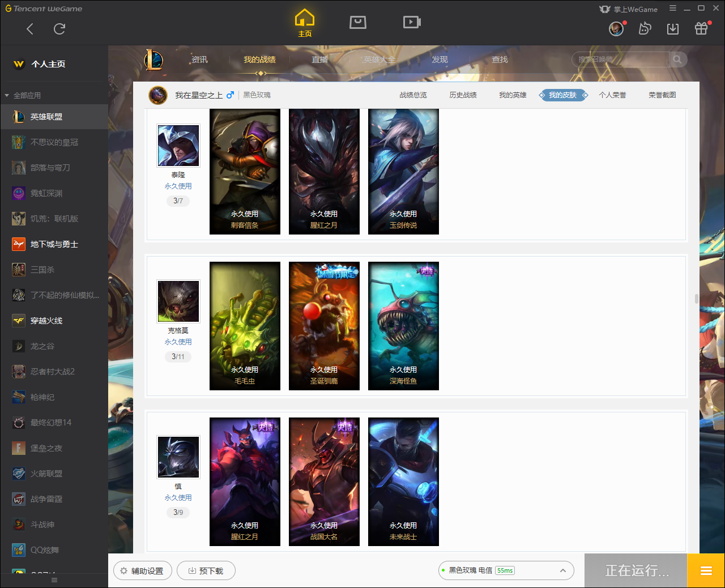Open the 战国大名 skin card

coord(324,482)
